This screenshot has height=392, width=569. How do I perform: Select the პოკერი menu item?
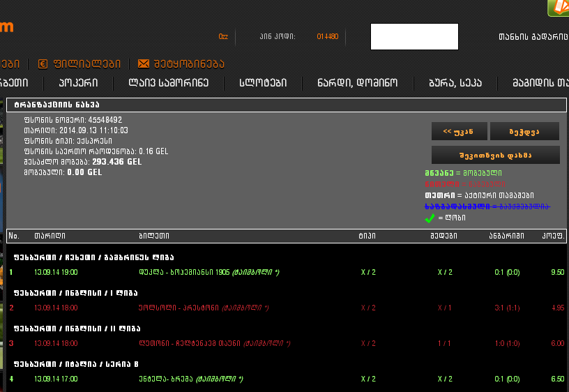[x=78, y=83]
